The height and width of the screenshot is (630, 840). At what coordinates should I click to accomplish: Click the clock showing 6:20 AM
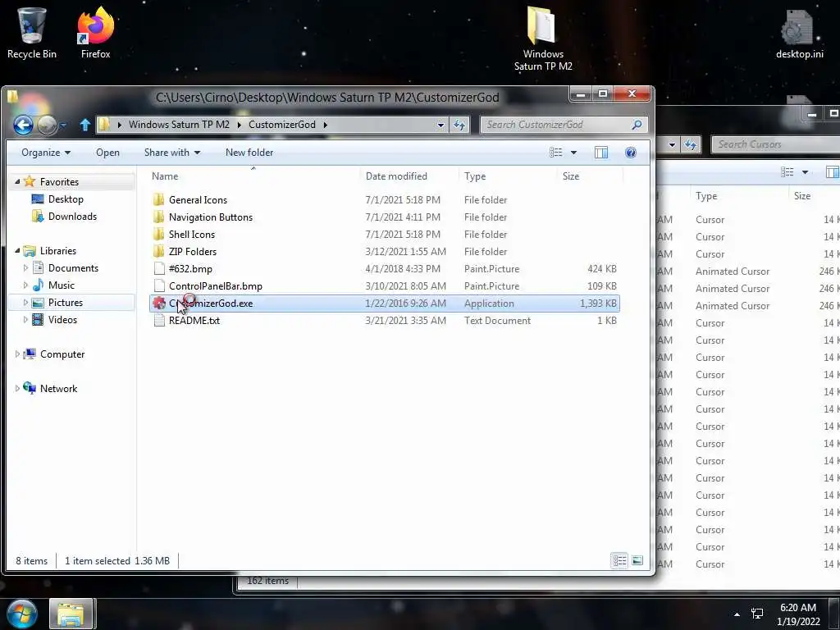click(x=797, y=608)
